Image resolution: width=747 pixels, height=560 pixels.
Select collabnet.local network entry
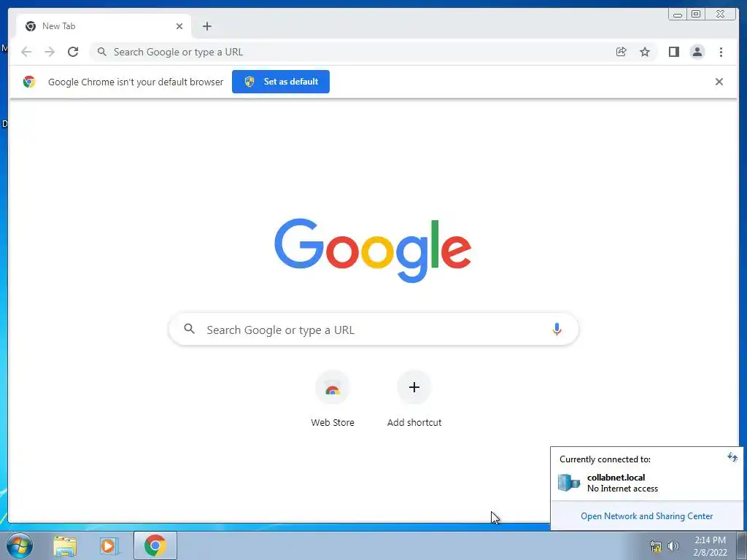pyautogui.click(x=646, y=483)
